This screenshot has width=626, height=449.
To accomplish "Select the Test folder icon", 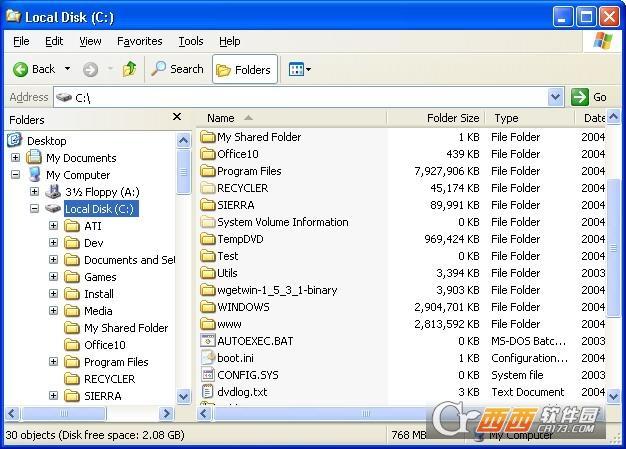I will coord(208,256).
